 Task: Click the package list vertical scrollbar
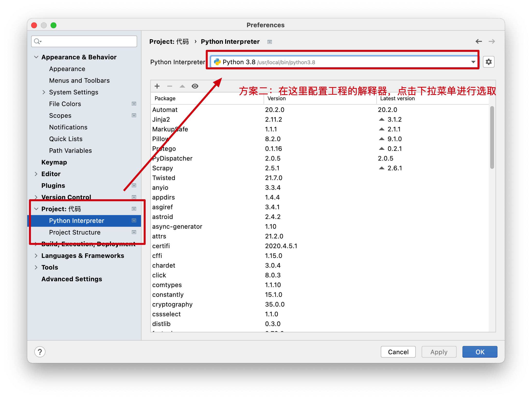492,137
